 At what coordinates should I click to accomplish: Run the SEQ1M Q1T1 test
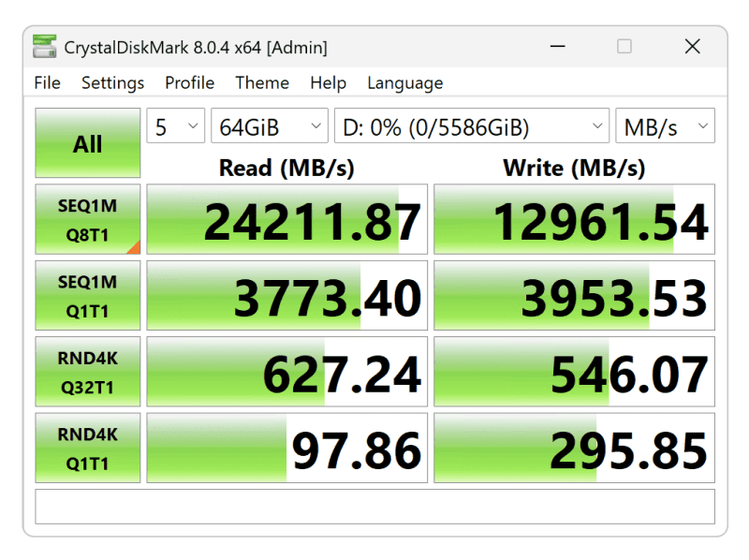tap(88, 296)
